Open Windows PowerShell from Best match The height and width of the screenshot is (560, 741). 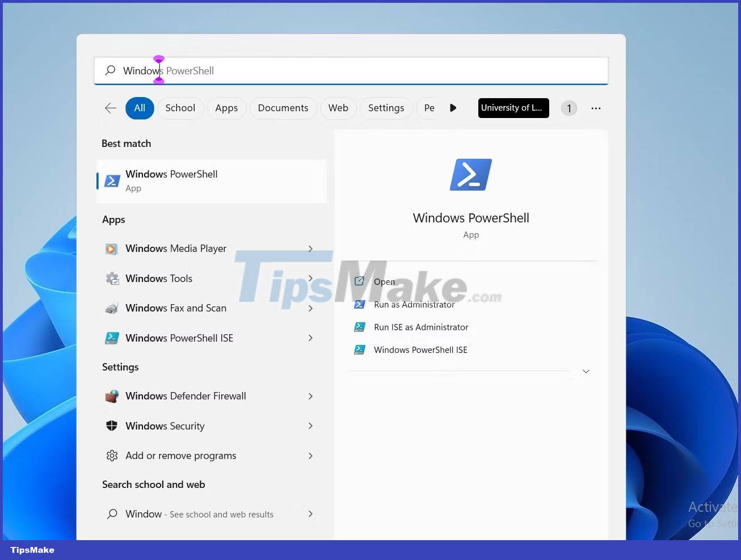click(171, 180)
